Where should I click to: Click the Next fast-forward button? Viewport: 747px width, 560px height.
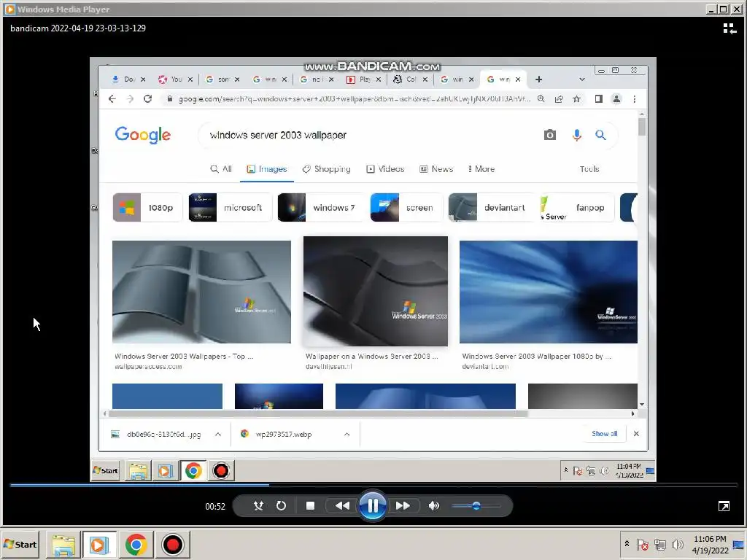[x=403, y=506]
